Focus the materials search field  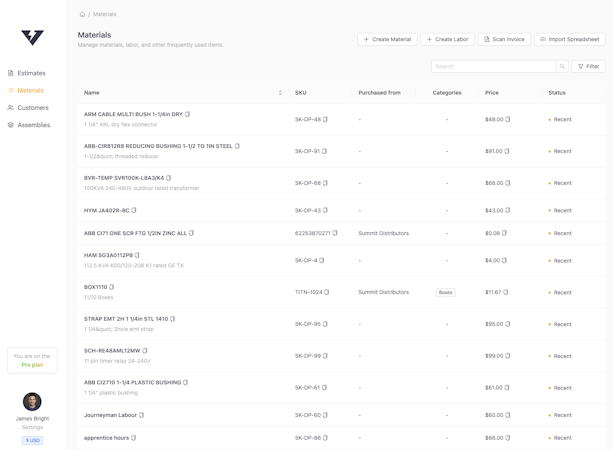point(493,66)
